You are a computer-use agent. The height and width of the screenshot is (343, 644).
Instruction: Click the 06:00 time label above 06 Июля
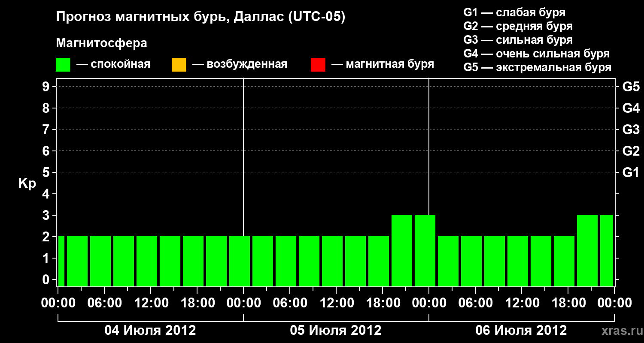[x=476, y=303]
